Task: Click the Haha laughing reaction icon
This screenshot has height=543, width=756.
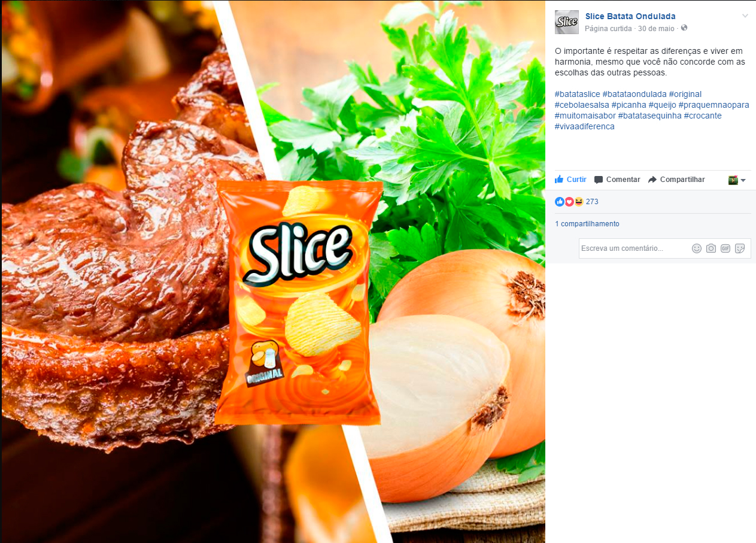Action: 579,202
